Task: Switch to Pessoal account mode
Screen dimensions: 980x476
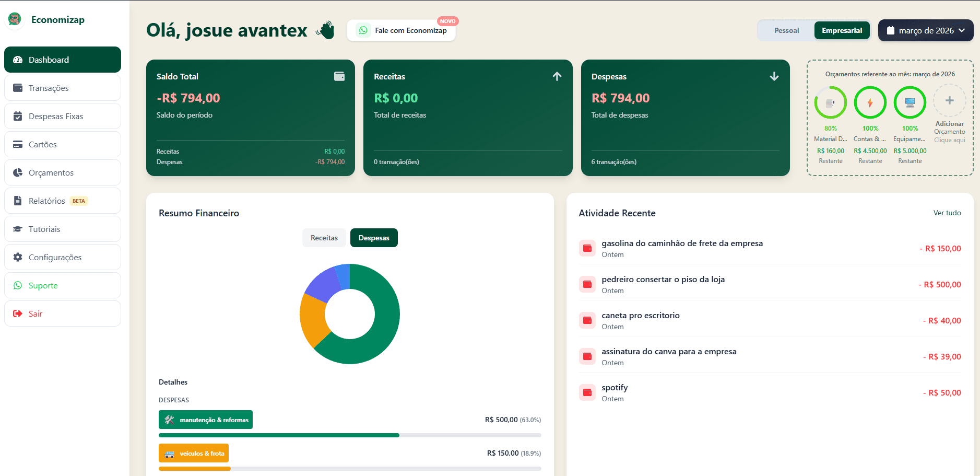Action: pos(786,30)
